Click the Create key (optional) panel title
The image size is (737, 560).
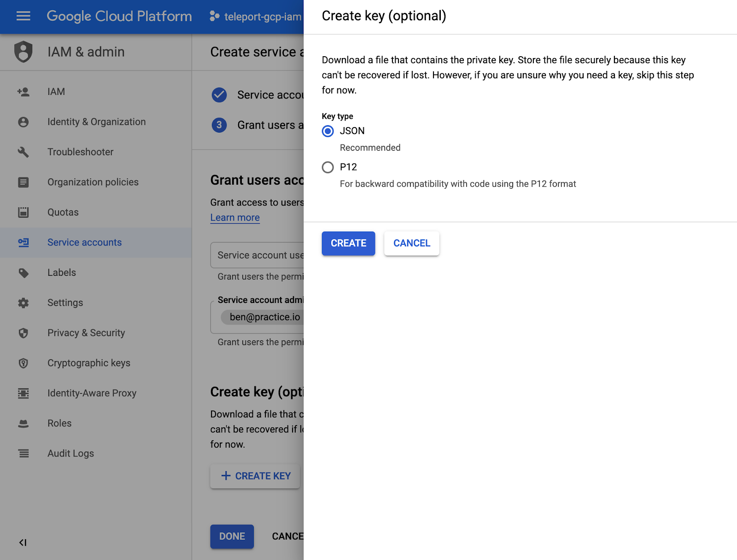(384, 16)
